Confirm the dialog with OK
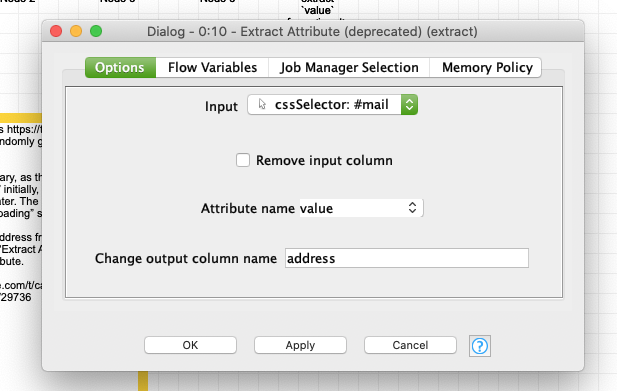Image resolution: width=617 pixels, height=391 pixels. (x=190, y=345)
